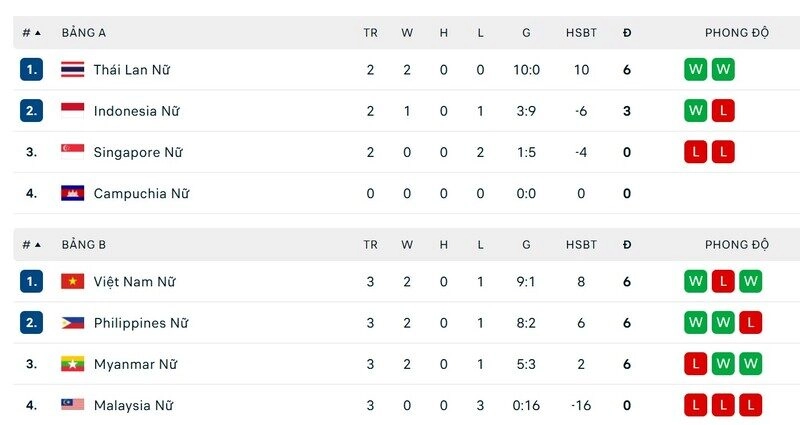Open Thái Lan Nữ team page
The image size is (800, 425).
131,70
